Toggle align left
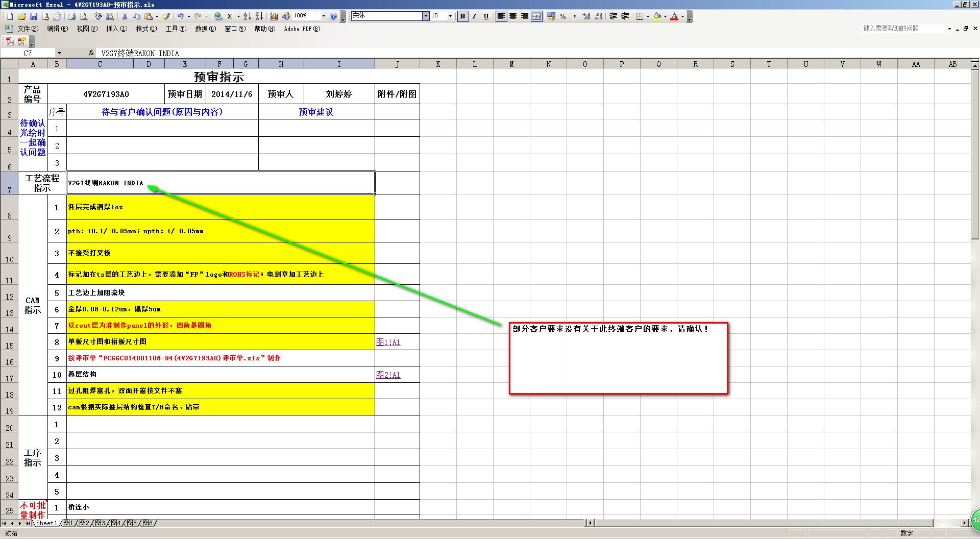980x539 pixels. (x=501, y=16)
